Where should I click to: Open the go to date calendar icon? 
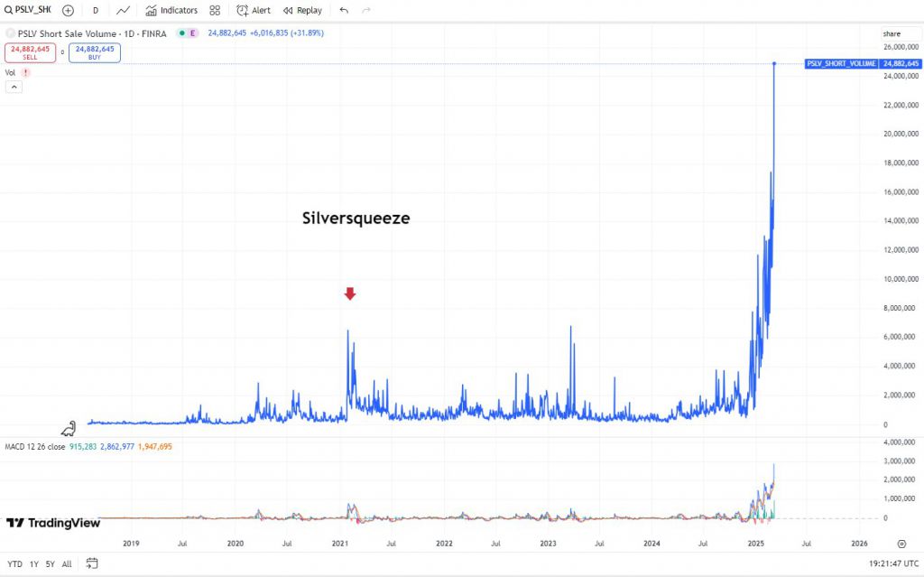click(x=92, y=563)
